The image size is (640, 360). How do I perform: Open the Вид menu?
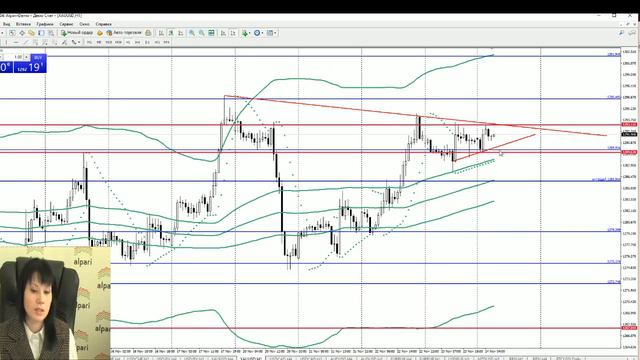[7, 24]
